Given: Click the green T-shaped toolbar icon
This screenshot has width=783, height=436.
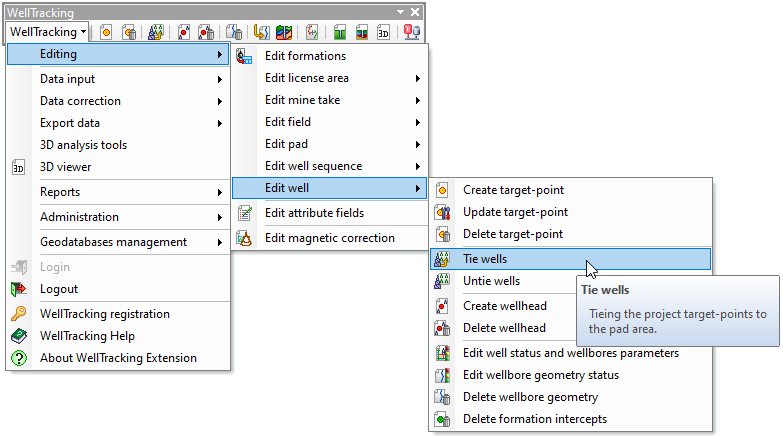Looking at the screenshot, I should (340, 32).
